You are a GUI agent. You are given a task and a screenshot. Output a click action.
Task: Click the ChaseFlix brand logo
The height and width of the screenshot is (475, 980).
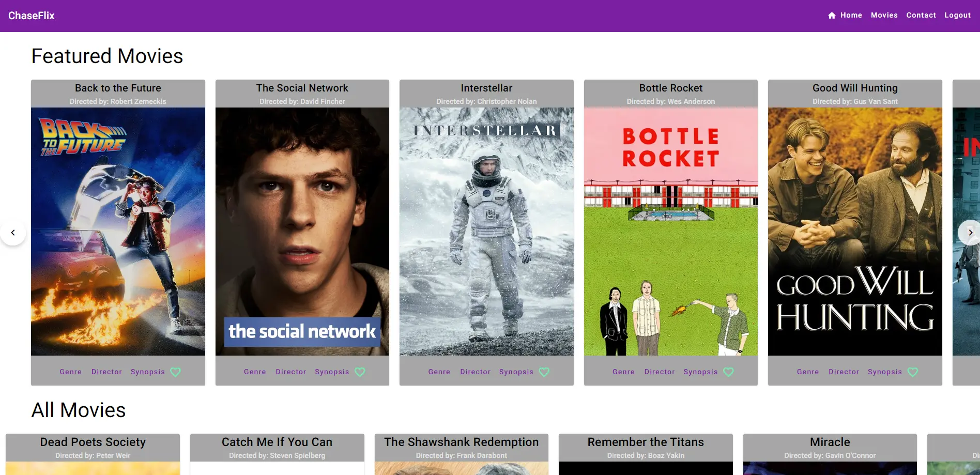(32, 16)
